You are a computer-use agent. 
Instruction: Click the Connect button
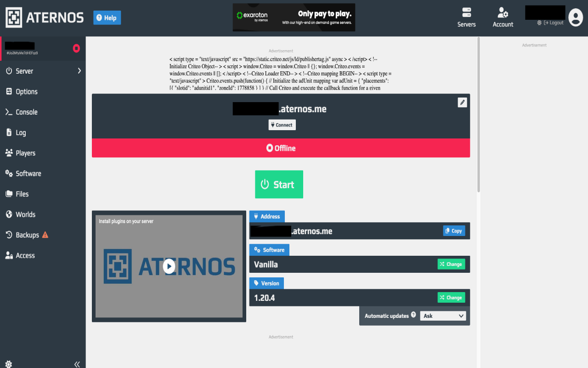click(x=282, y=125)
